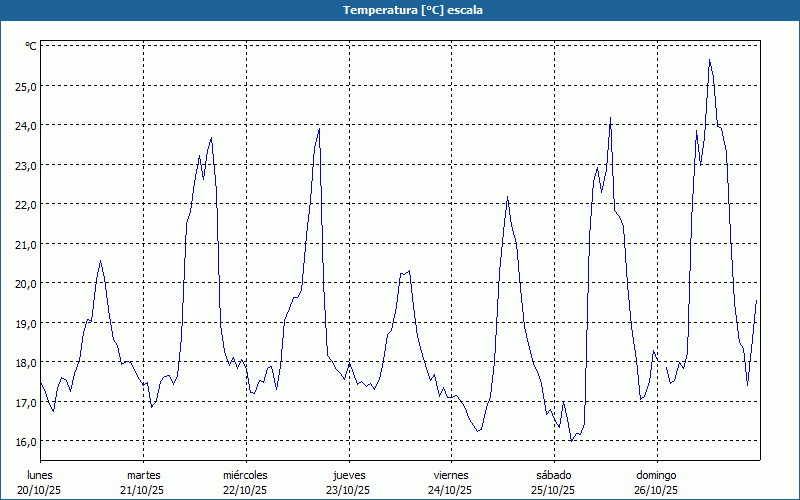The image size is (800, 500).
Task: Click the 16,0 y-axis label
Action: click(25, 441)
